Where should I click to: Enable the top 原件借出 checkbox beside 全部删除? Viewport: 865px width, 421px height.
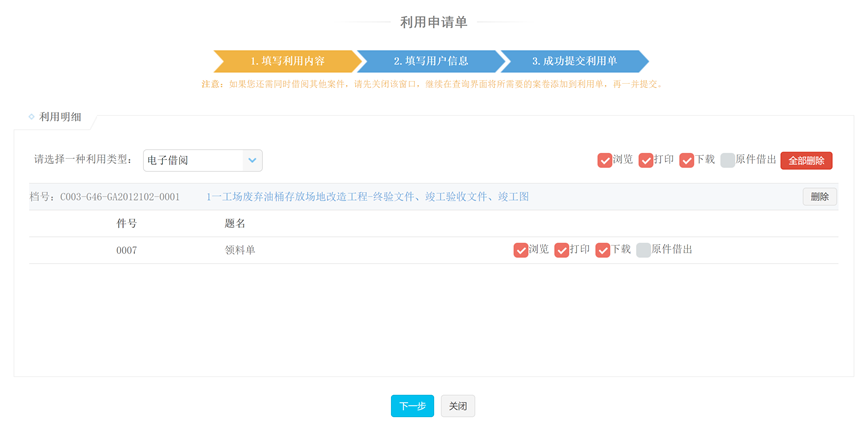(x=728, y=161)
